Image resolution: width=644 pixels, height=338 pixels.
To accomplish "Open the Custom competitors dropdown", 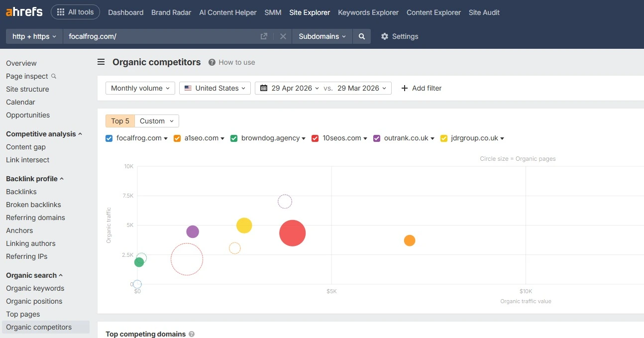I will 157,121.
